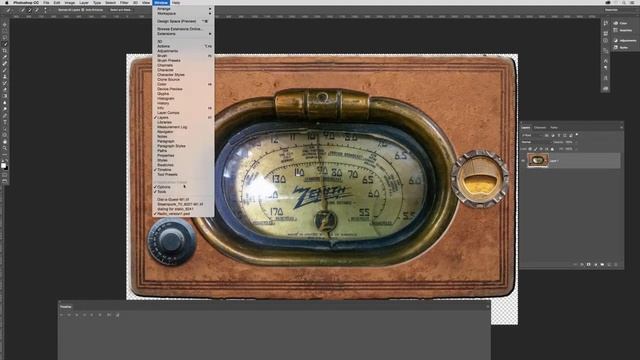Open the Timeline panel flyout menu
Viewport: 640px width, 360px height.
click(487, 307)
